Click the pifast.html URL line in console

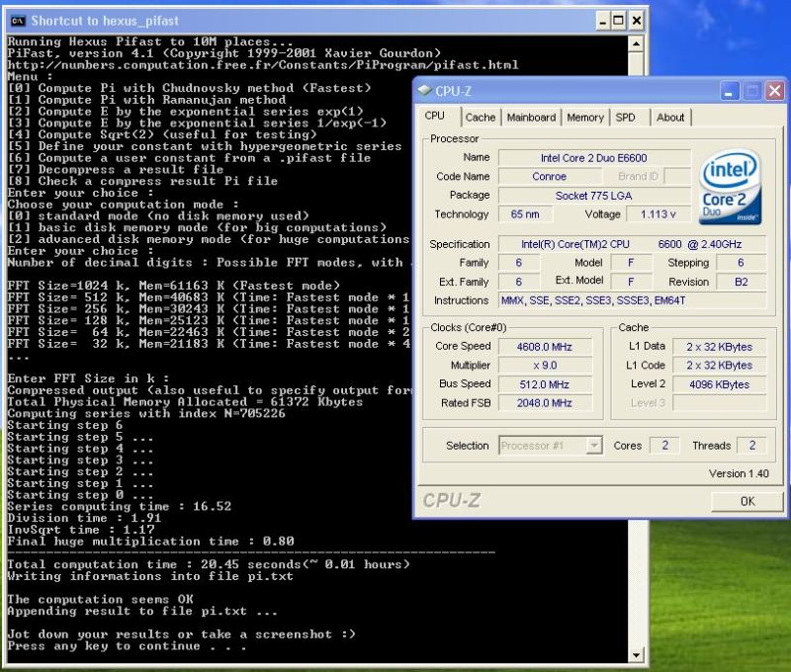click(x=263, y=65)
